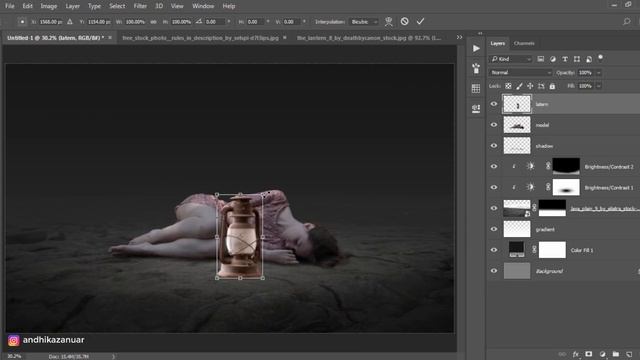Open the Normal blend mode dropdown

click(x=520, y=73)
